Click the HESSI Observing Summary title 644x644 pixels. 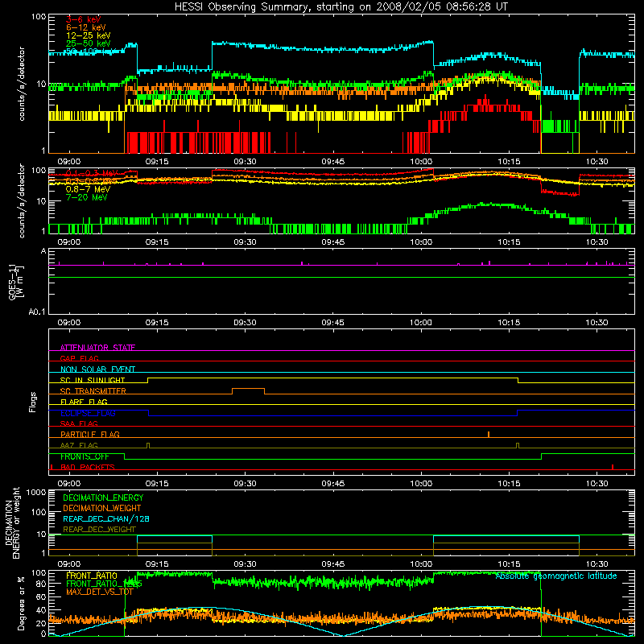341,7
